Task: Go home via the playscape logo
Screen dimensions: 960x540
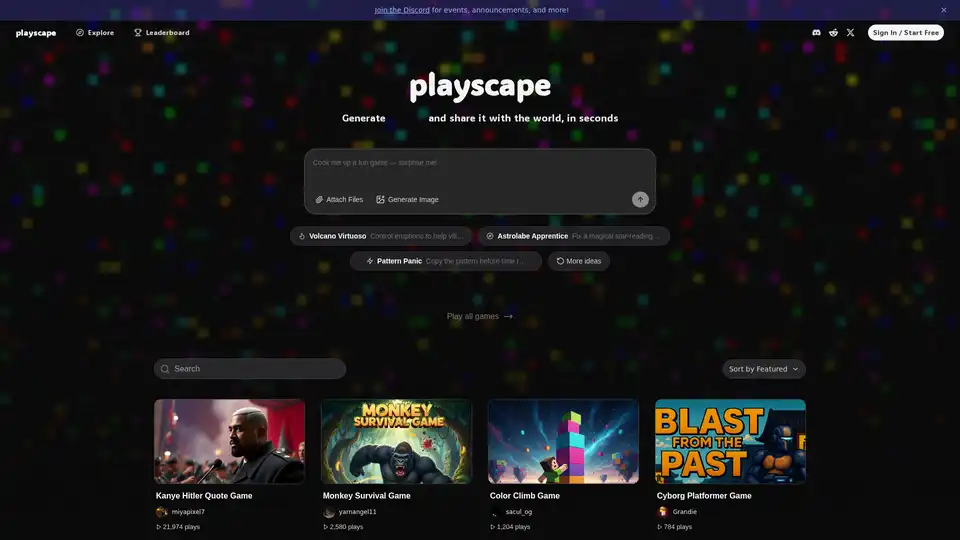Action: 36,33
